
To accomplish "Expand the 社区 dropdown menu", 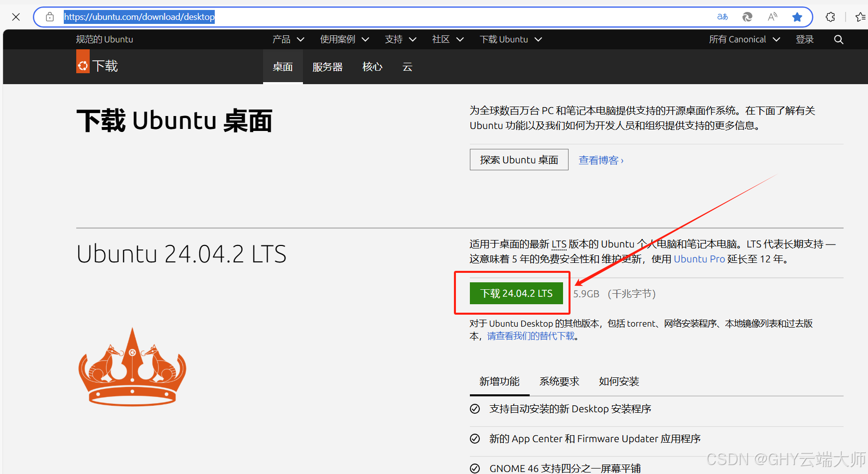I will pyautogui.click(x=448, y=39).
